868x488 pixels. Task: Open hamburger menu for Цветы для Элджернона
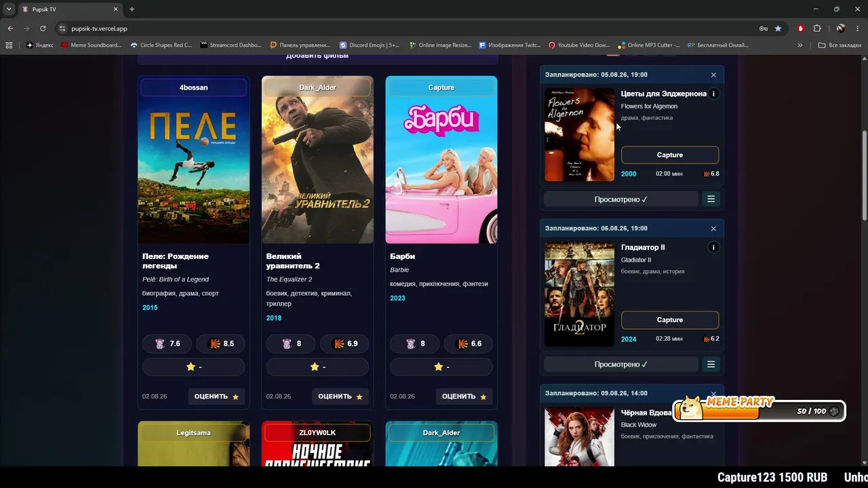click(x=711, y=199)
